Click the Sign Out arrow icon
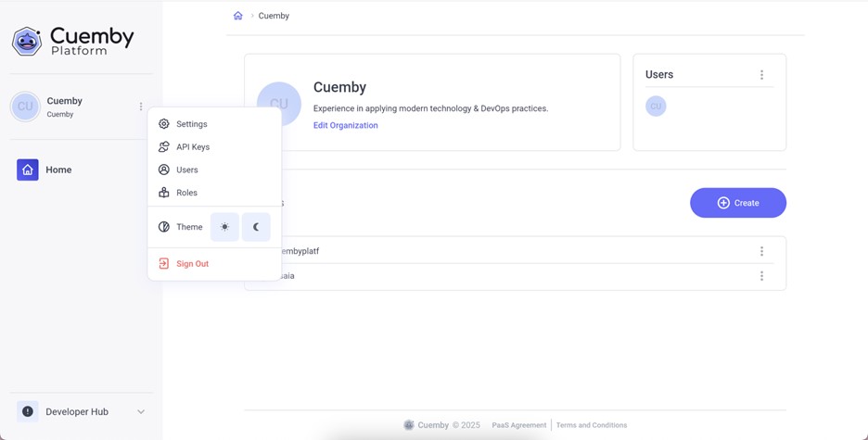 (x=164, y=264)
